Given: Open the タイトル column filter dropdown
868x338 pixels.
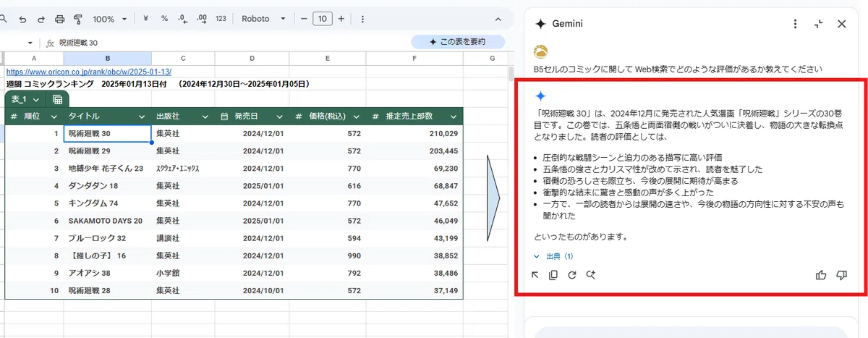Looking at the screenshot, I should coord(141,117).
